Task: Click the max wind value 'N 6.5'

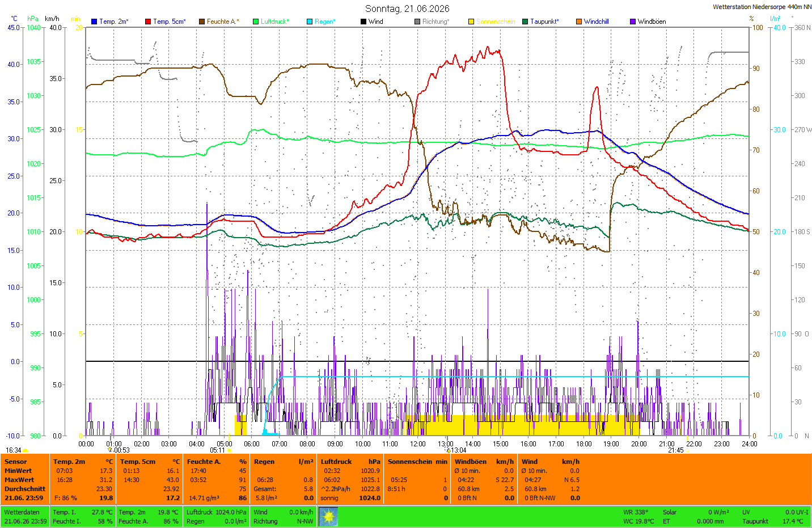Action: click(572, 480)
